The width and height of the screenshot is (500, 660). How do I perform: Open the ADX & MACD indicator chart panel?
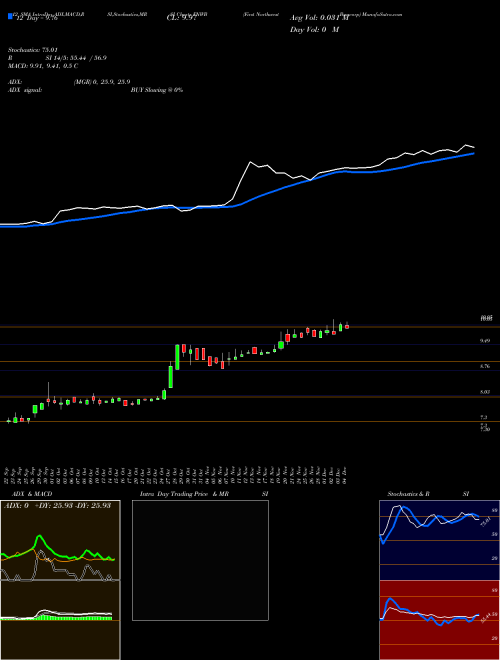coord(60,580)
